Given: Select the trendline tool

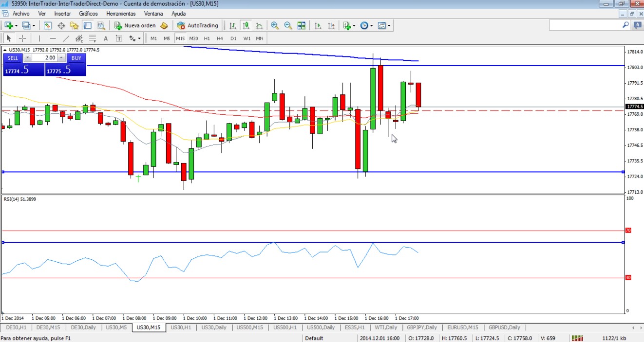Looking at the screenshot, I should click(66, 38).
